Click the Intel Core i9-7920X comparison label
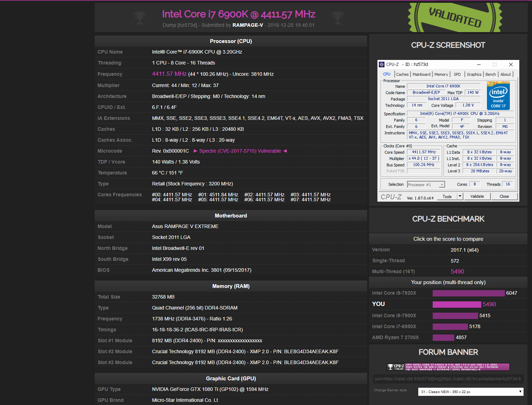Screen dimensions: 532x405 [x=394, y=293]
